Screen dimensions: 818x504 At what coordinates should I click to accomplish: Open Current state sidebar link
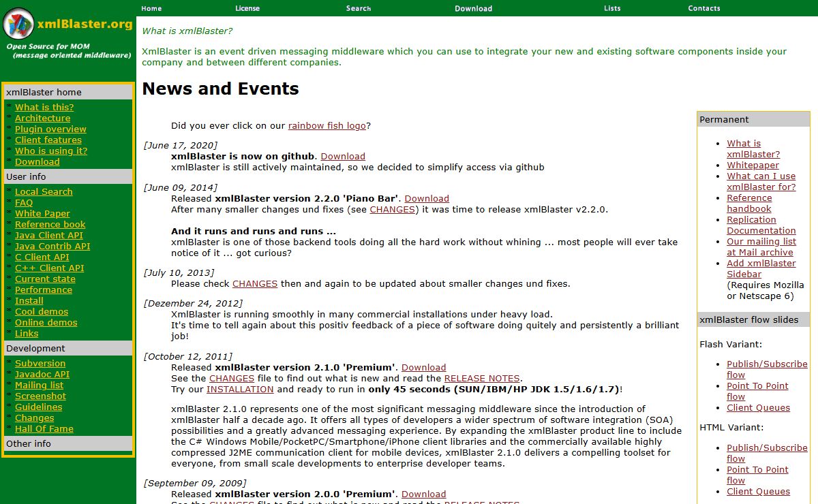45,279
